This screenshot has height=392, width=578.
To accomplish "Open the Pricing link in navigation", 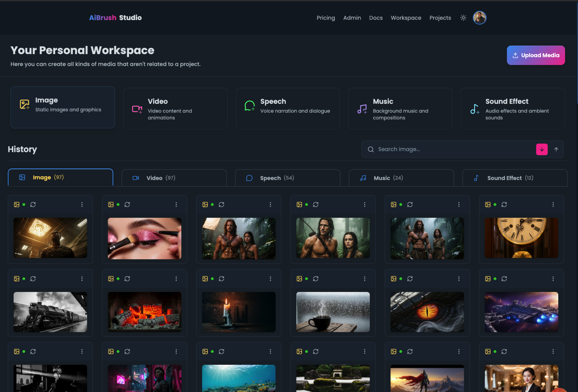I will coord(326,18).
